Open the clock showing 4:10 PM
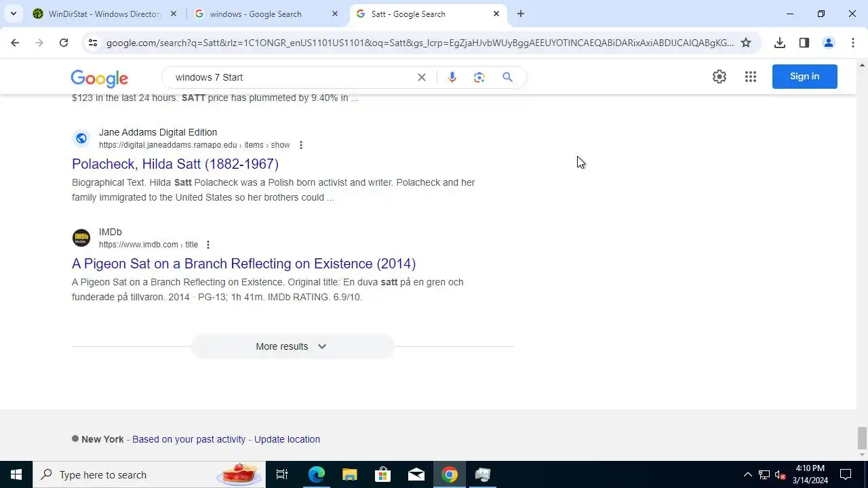868x488 pixels. click(810, 474)
